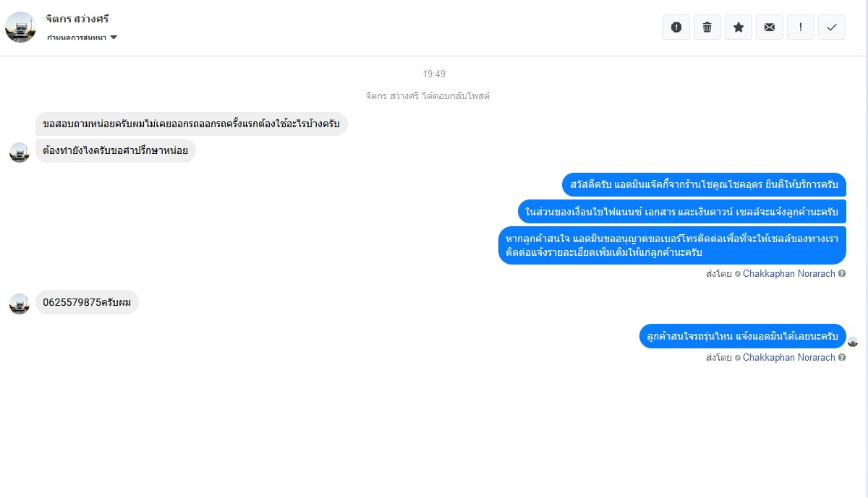Click the dropdown arrow beside กำหนดการสนทนา
This screenshot has width=868, height=498.
(x=114, y=37)
